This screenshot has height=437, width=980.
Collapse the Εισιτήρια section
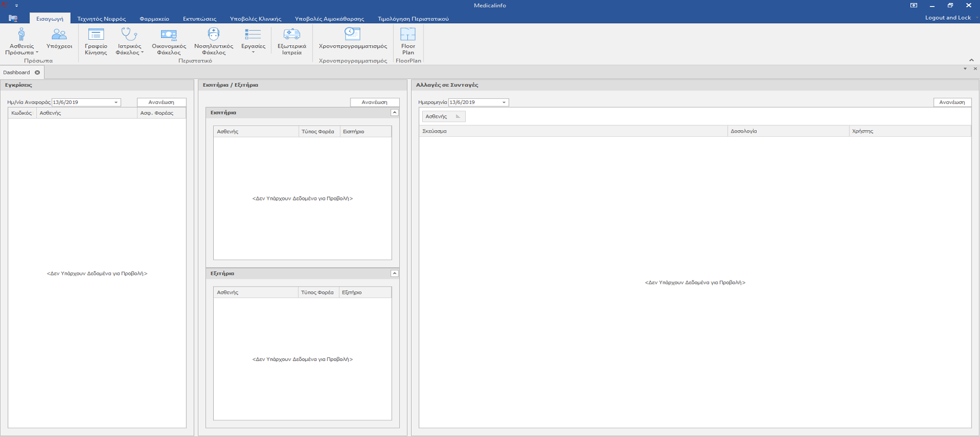pos(394,112)
